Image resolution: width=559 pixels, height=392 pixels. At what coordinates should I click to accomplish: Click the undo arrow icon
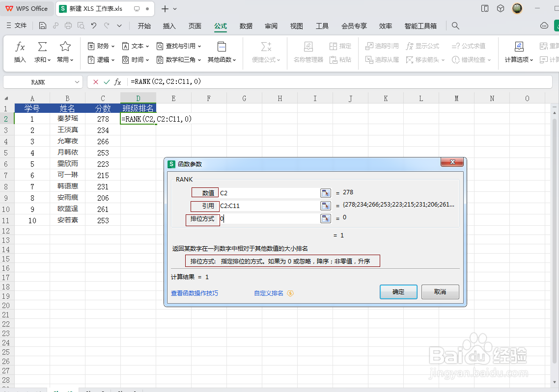(94, 26)
